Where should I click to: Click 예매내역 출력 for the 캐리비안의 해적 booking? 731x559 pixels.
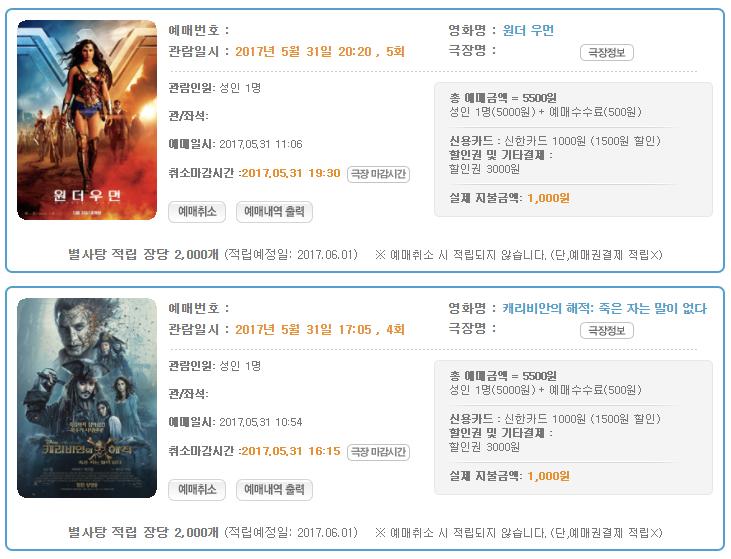[274, 490]
